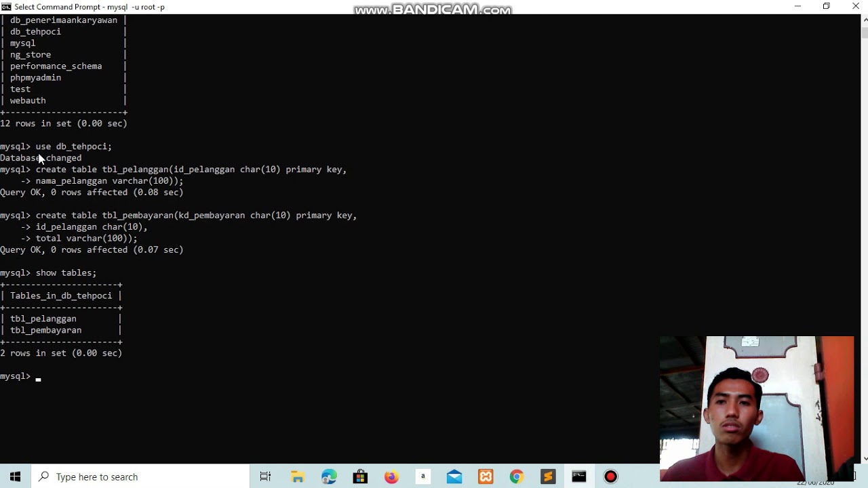Click 'performance_schema' database row

[x=56, y=66]
